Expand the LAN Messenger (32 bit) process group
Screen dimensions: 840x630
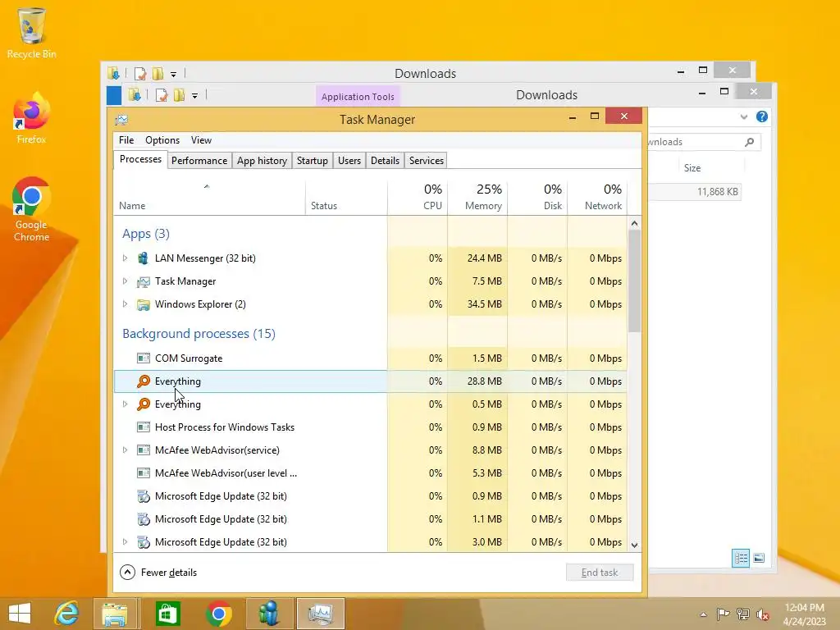pyautogui.click(x=125, y=258)
